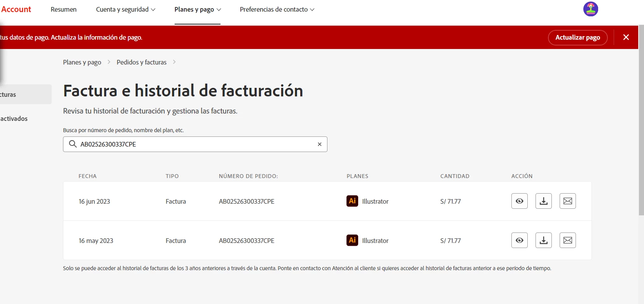Select the sidebar item ending in 'activados'
Screen dimensions: 644x304
[x=14, y=119]
